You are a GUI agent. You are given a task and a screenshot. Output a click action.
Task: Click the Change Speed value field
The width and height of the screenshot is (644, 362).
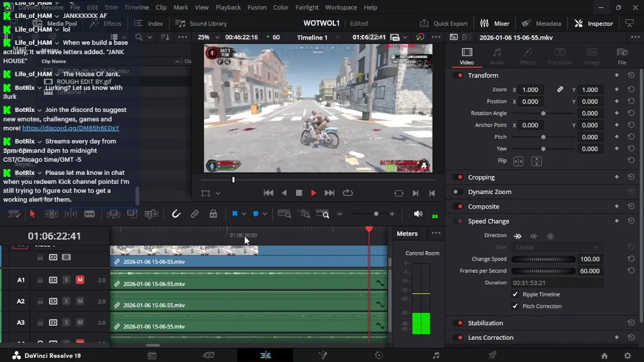(x=591, y=259)
